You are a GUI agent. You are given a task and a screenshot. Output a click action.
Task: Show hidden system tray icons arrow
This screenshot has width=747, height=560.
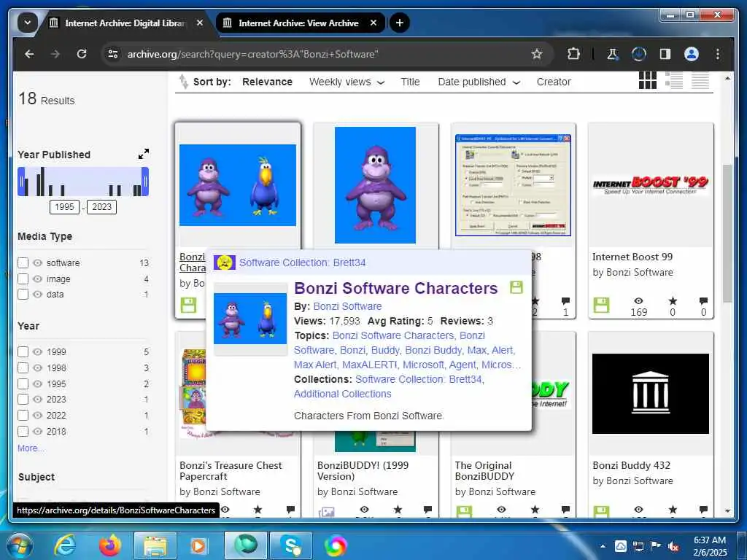pos(603,546)
